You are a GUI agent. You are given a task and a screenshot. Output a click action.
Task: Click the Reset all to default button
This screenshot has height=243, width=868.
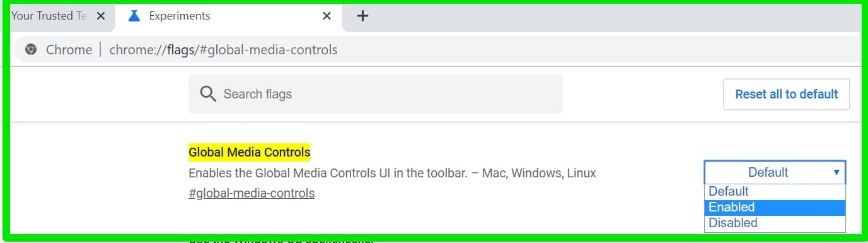pos(787,94)
